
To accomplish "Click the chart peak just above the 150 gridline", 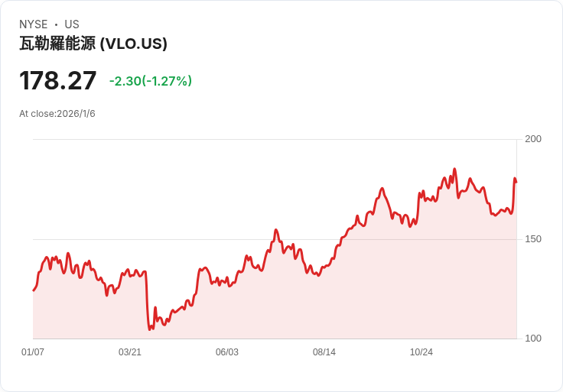I will point(275,230).
